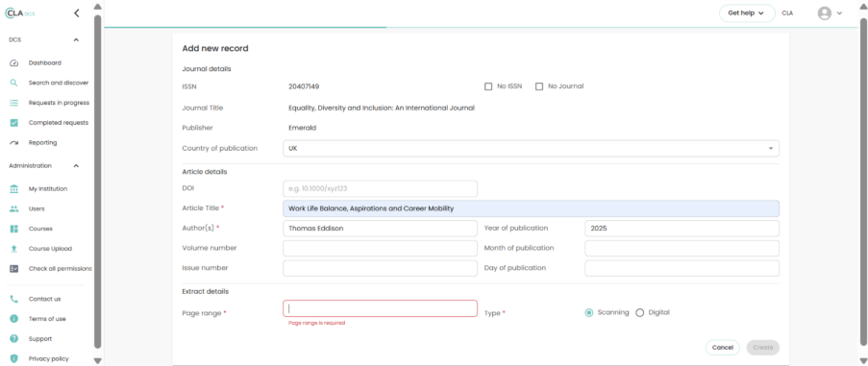Click the Support question mark icon

(14, 339)
